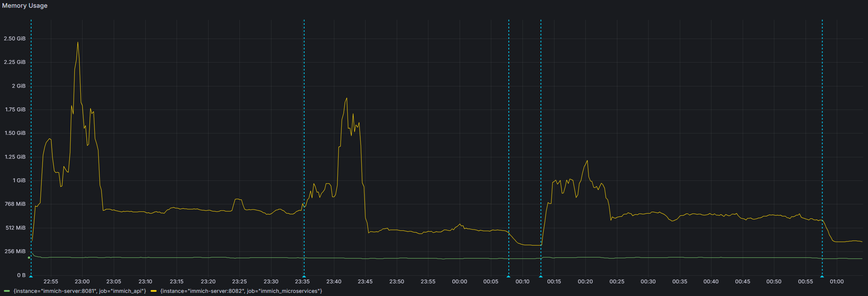The width and height of the screenshot is (868, 296).
Task: Click annotation marker just before 00:10
Action: tap(508, 276)
